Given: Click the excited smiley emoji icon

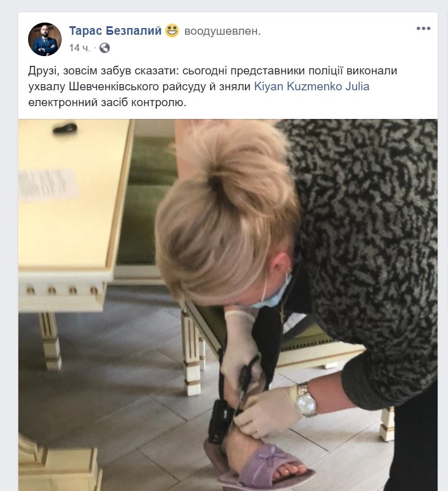Looking at the screenshot, I should tap(172, 30).
